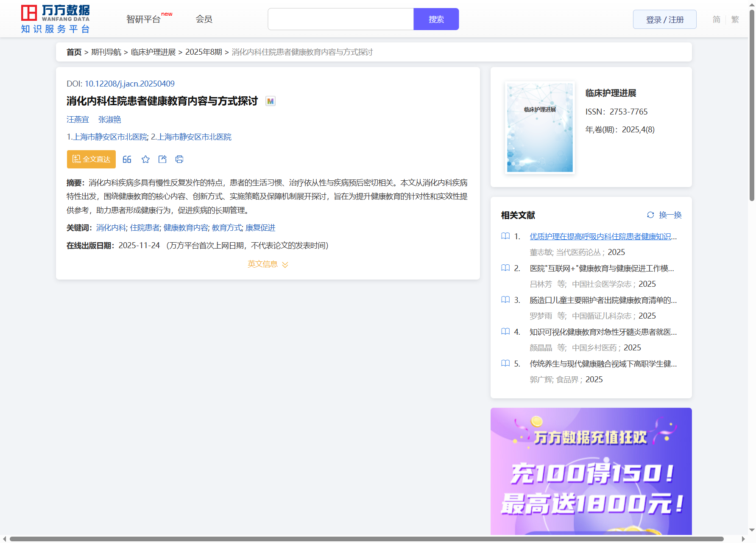Click the 临床护理进展 journal cover thumbnail

tap(540, 127)
